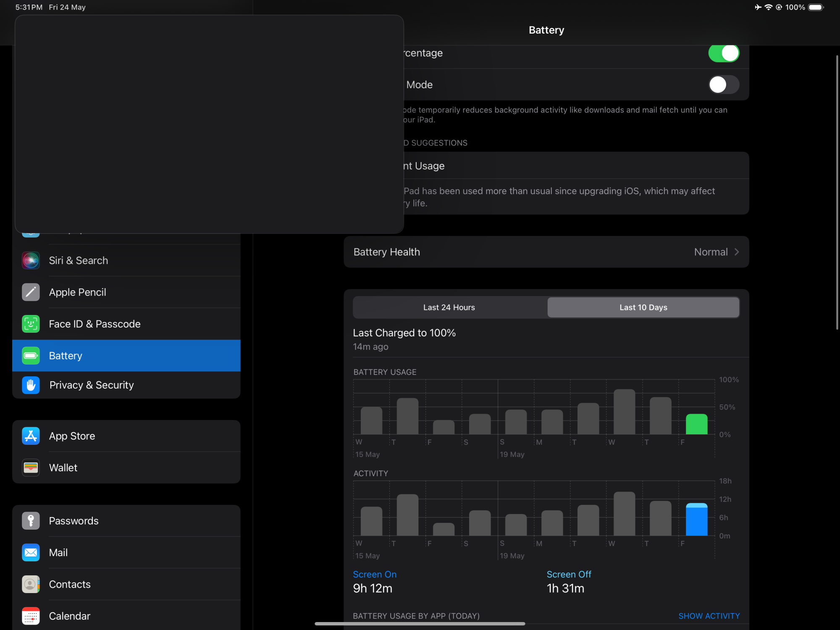Tap the Passwords key icon
This screenshot has width=840, height=630.
[x=31, y=521]
